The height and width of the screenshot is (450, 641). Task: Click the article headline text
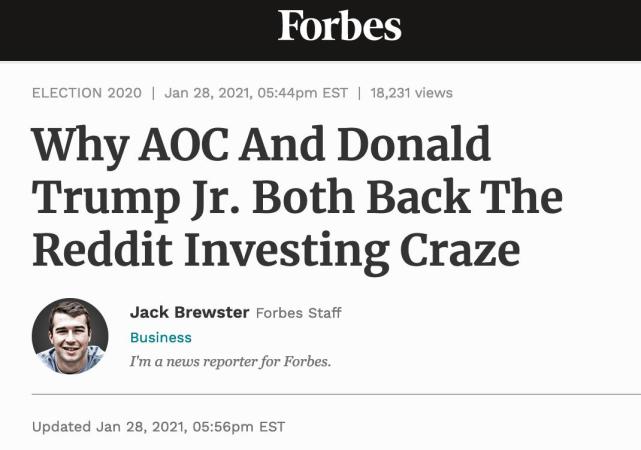pos(296,199)
